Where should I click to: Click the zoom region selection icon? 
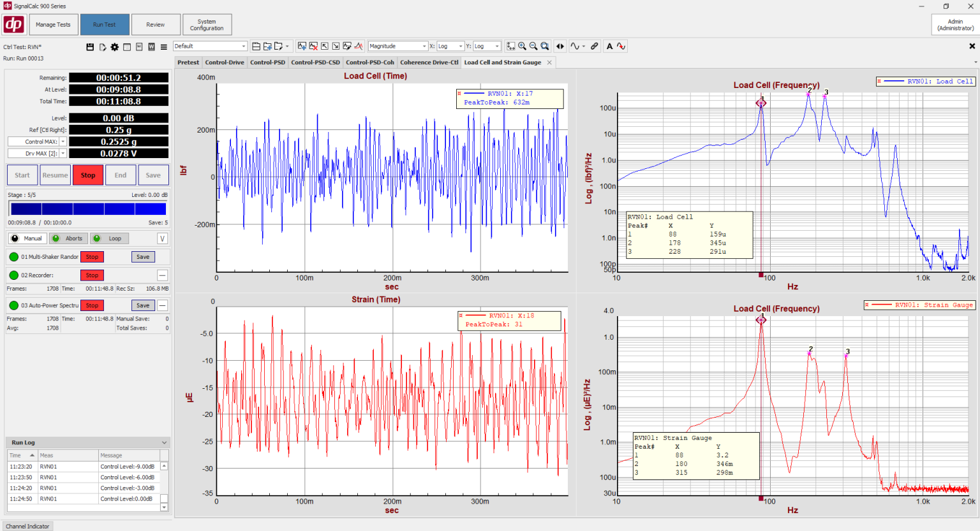coord(511,46)
